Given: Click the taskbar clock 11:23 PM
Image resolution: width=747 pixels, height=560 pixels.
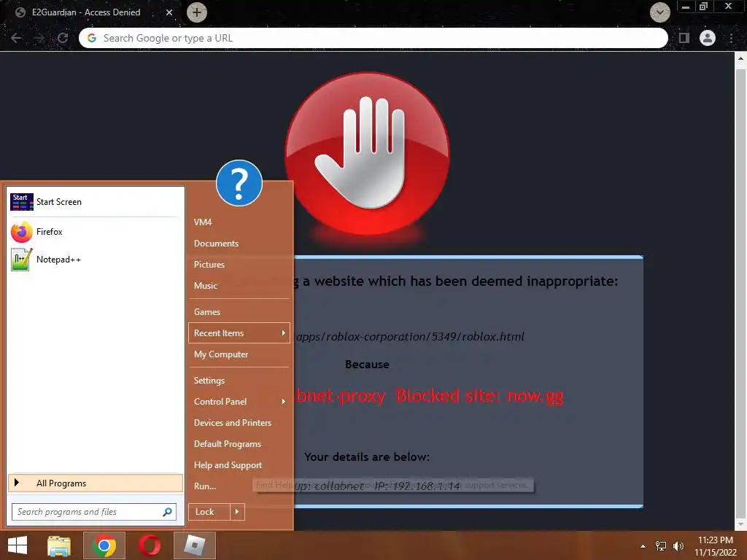Looking at the screenshot, I should [715, 540].
